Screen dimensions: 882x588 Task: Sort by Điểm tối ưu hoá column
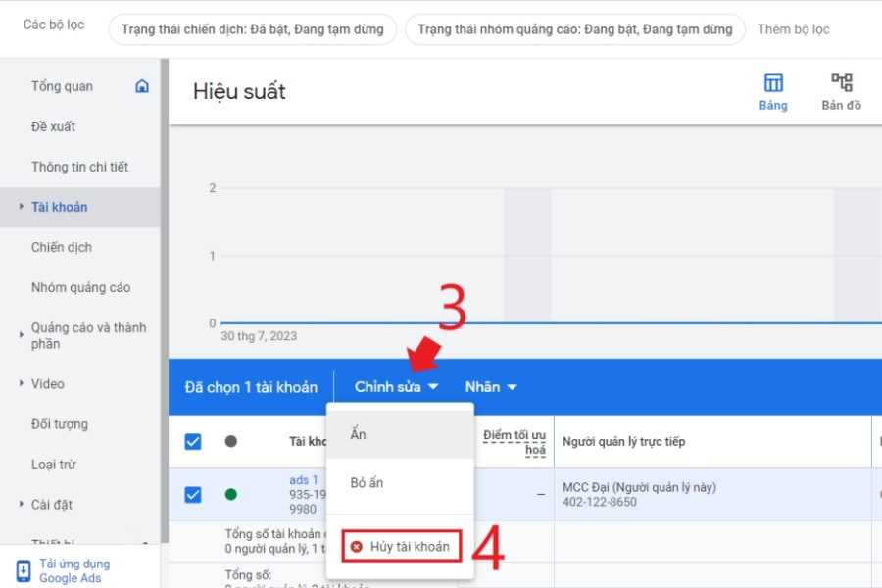(514, 442)
